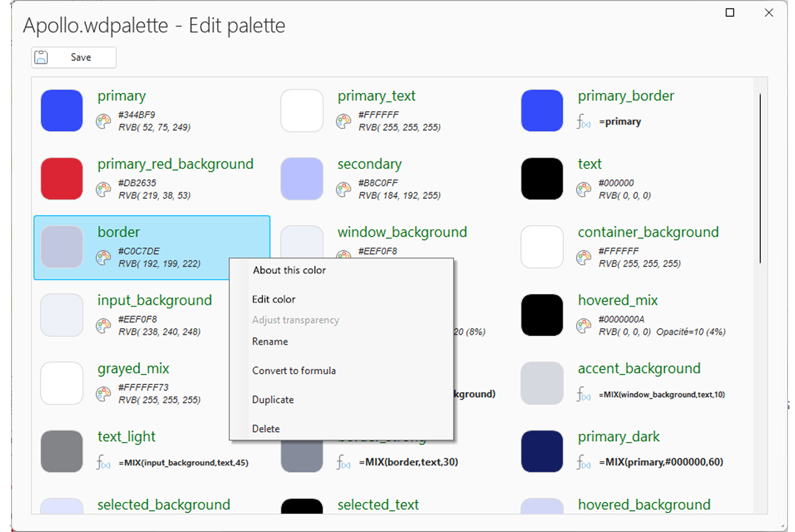Click the palette icon under primary_red_background

[104, 190]
